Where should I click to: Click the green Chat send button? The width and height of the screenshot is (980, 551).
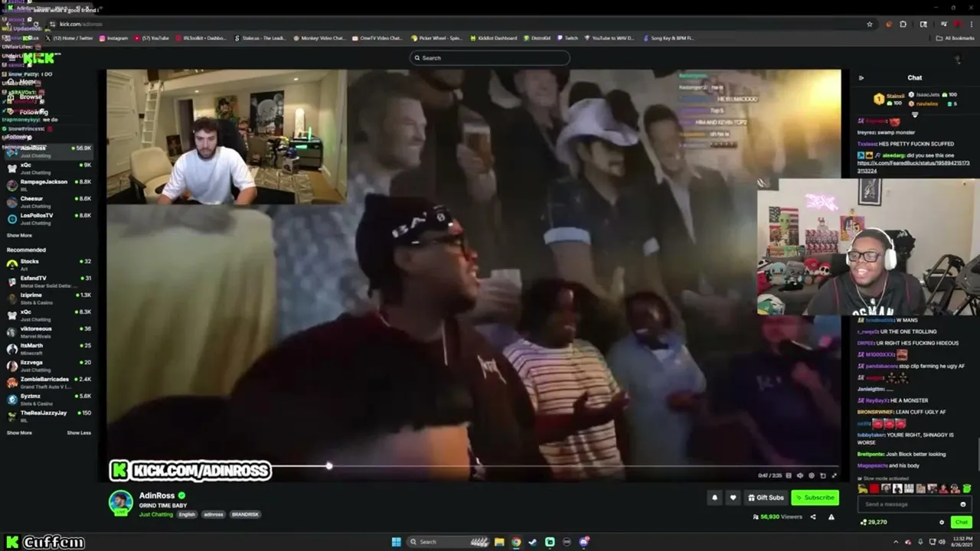tap(962, 522)
